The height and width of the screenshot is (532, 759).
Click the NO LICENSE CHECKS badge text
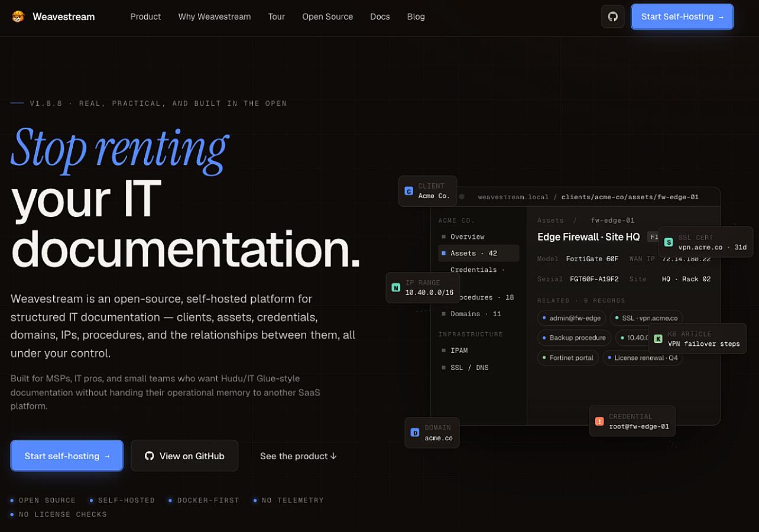click(63, 514)
